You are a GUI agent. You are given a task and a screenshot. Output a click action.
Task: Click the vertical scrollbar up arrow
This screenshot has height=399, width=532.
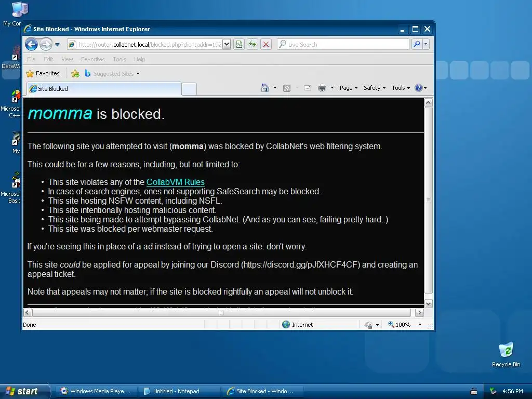(428, 103)
